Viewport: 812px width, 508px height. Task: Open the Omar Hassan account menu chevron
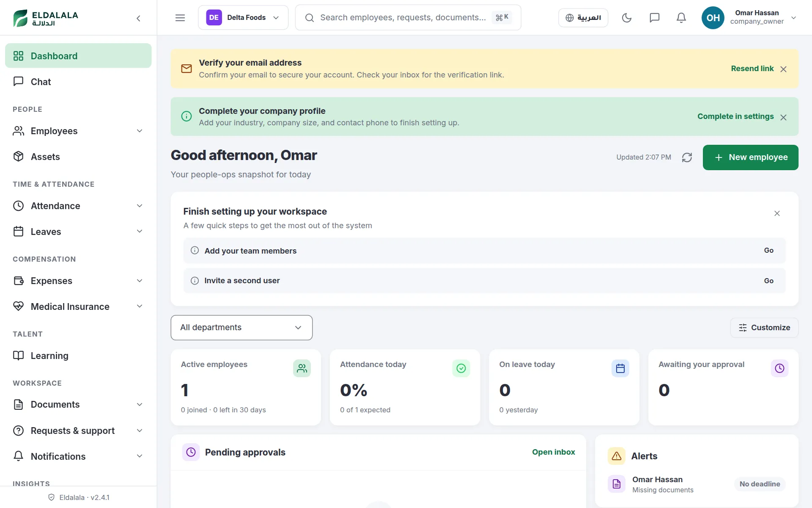[x=794, y=18]
